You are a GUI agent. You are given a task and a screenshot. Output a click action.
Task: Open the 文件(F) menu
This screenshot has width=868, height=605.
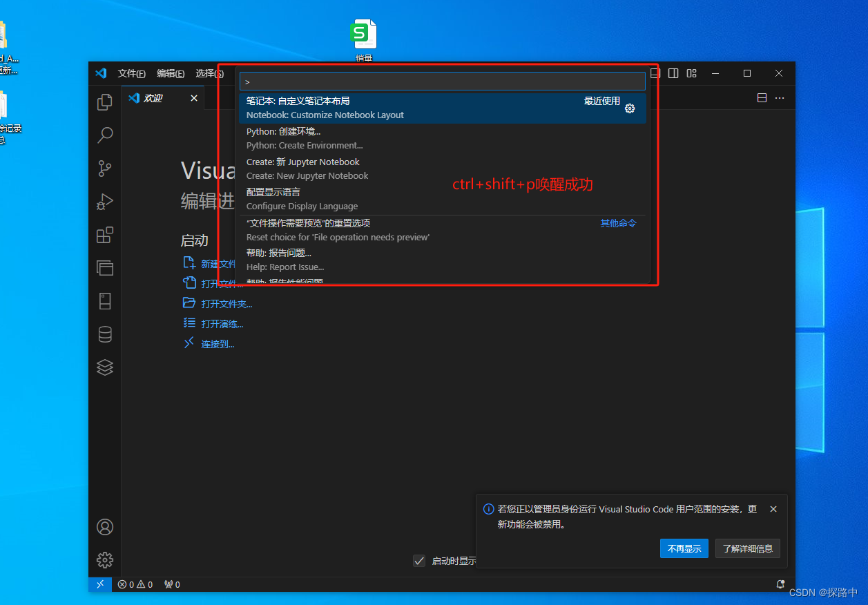132,73
